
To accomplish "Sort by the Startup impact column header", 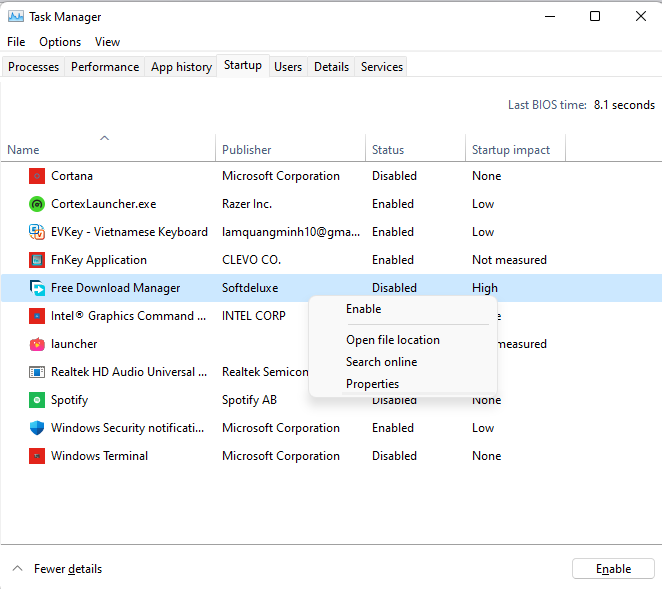I will click(x=515, y=148).
